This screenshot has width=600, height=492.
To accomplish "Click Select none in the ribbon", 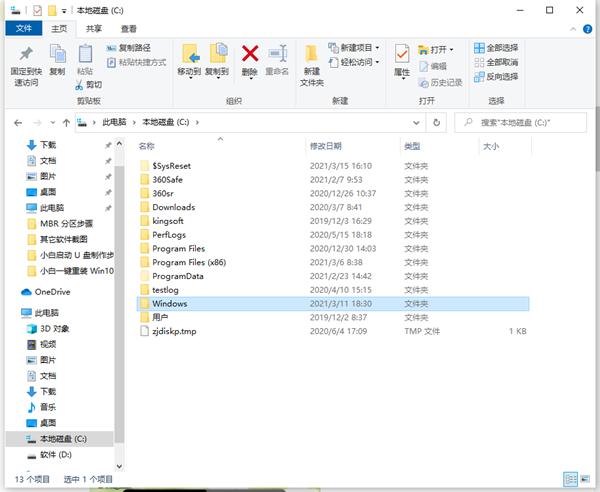I will (x=496, y=62).
